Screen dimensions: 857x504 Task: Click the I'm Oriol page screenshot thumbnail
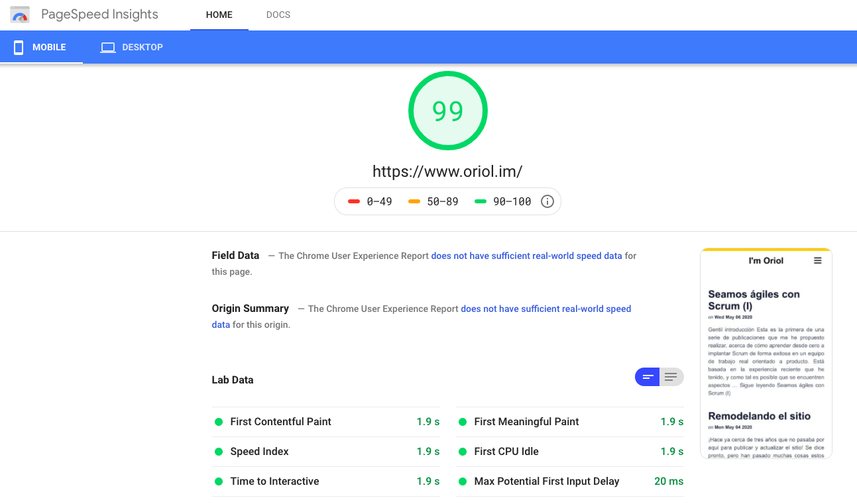[x=766, y=353]
